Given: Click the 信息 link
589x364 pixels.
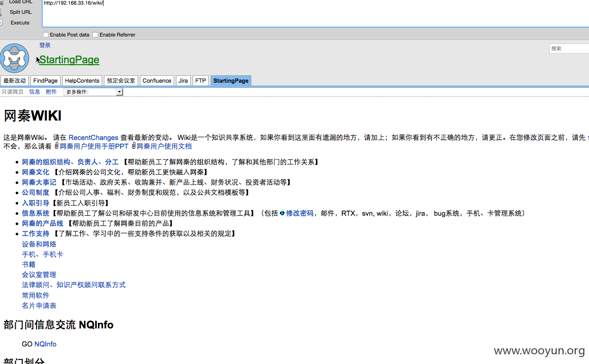Looking at the screenshot, I should [35, 92].
